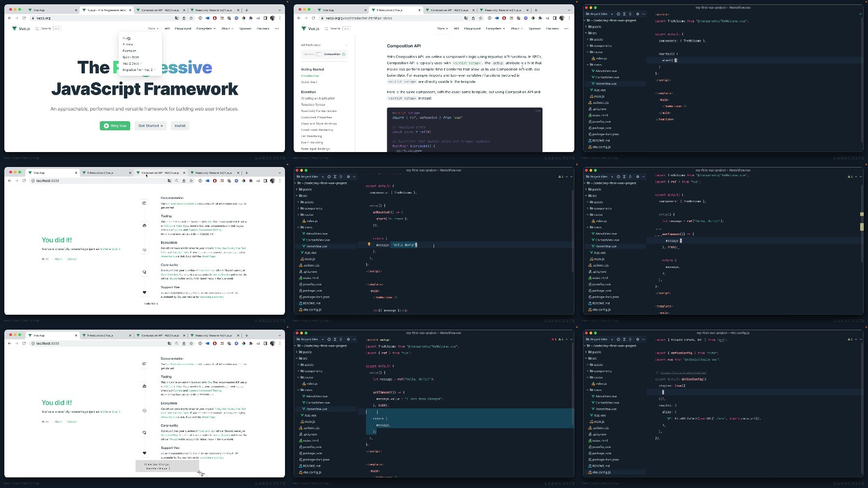The width and height of the screenshot is (868, 488).
Task: Expand About dropdown in vuejs.org homepage nav
Action: 227,28
